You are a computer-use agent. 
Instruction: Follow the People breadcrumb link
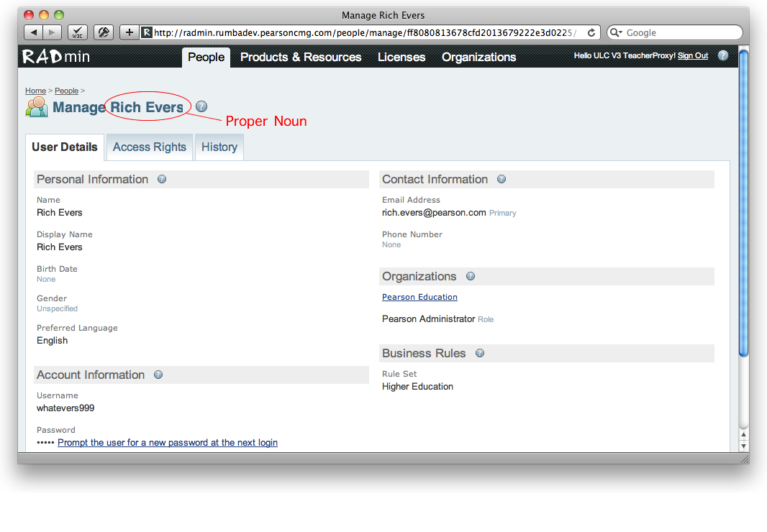coord(66,91)
